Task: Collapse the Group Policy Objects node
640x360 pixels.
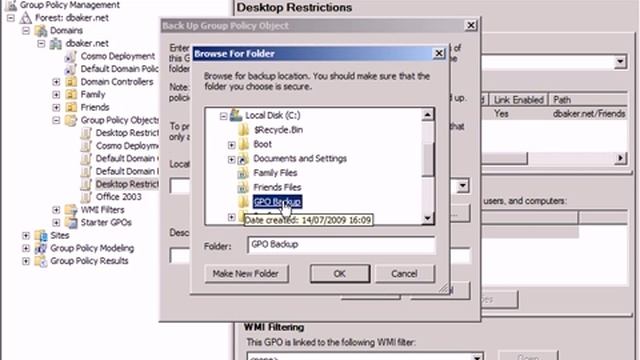Action: click(x=56, y=120)
